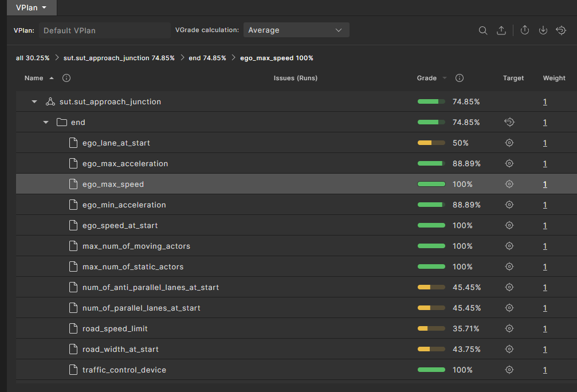
Task: Click the info icon beside the Grade column
Action: tap(459, 78)
